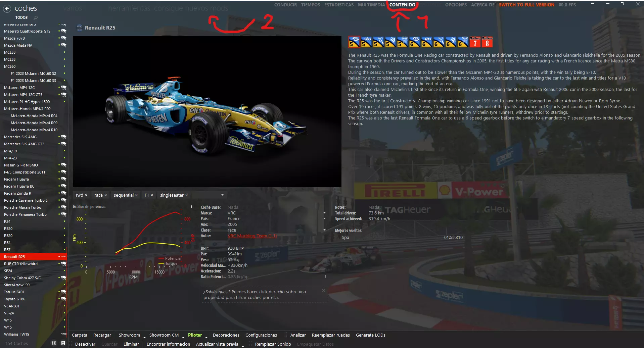Remove the rwd tag

point(86,195)
